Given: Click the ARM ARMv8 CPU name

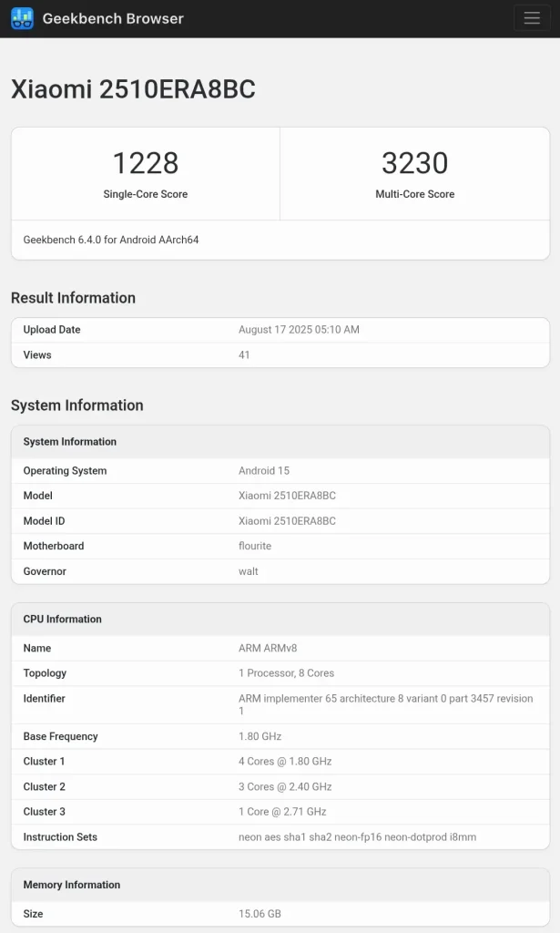Looking at the screenshot, I should pyautogui.click(x=268, y=649).
